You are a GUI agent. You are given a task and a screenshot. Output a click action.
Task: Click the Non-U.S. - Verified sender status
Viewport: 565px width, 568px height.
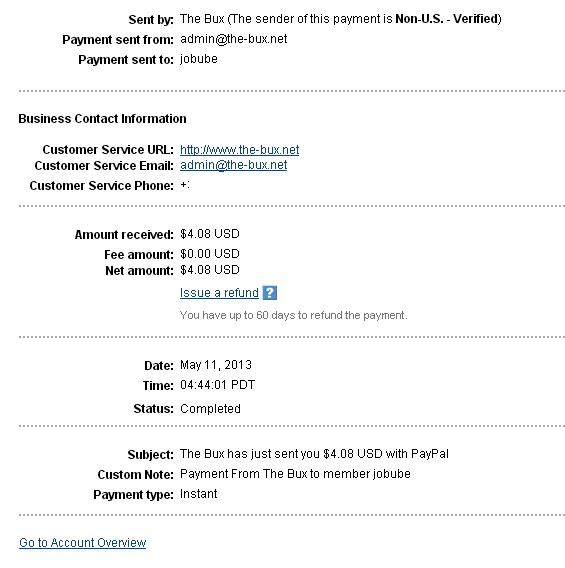[x=447, y=19]
